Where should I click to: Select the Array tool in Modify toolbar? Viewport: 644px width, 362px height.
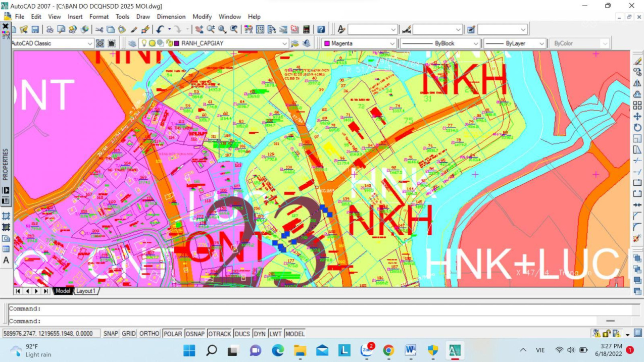point(637,106)
